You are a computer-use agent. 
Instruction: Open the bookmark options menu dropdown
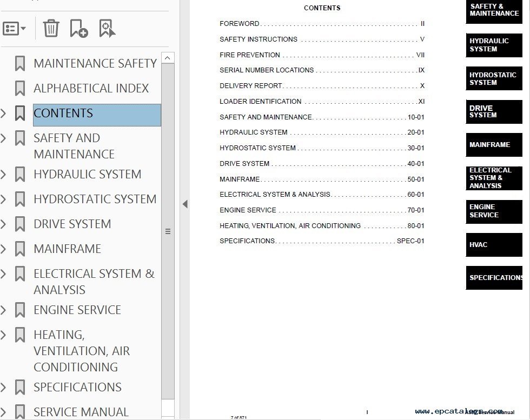pyautogui.click(x=15, y=28)
